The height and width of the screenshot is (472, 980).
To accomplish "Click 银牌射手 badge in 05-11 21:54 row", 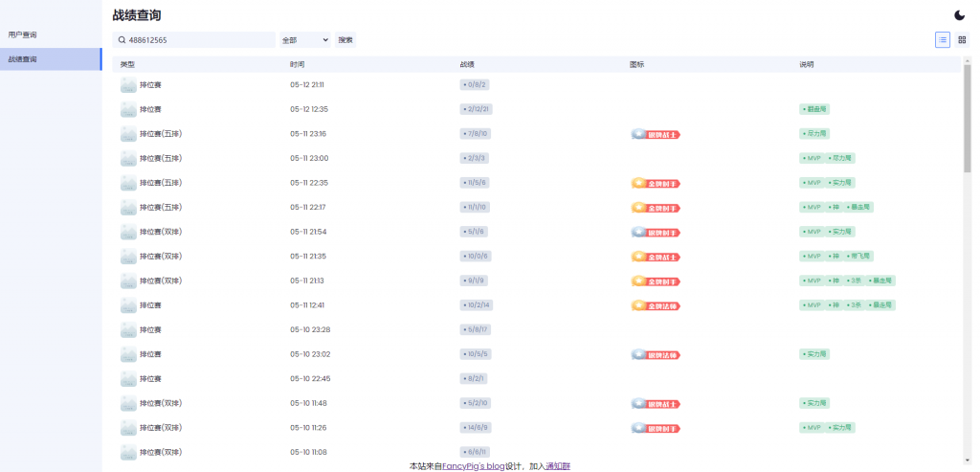I will 655,232.
